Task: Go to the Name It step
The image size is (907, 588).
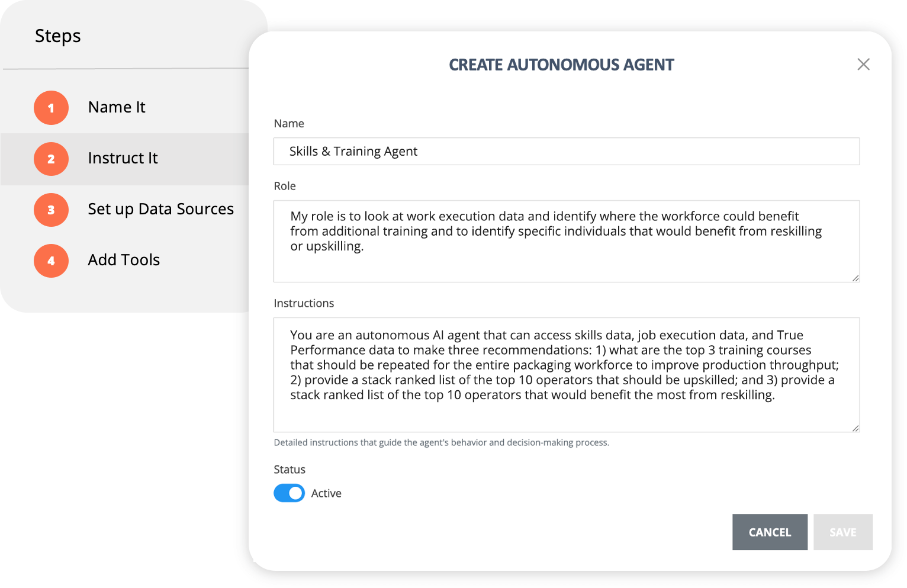Action: coord(117,107)
